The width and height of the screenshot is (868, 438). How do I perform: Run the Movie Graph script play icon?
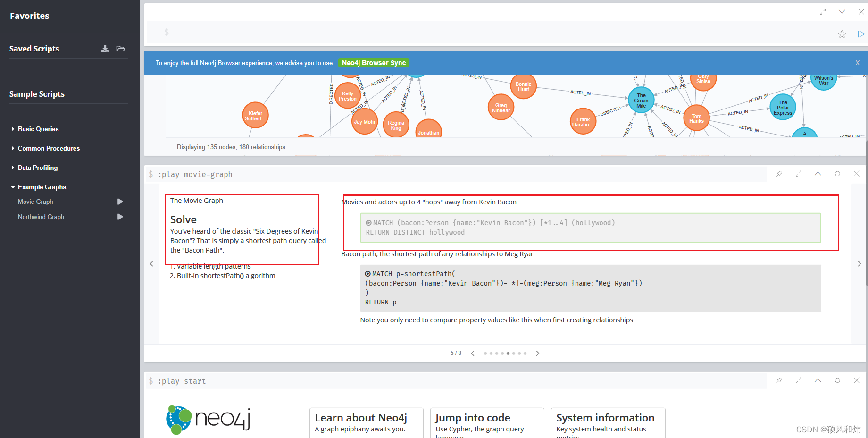tap(120, 202)
